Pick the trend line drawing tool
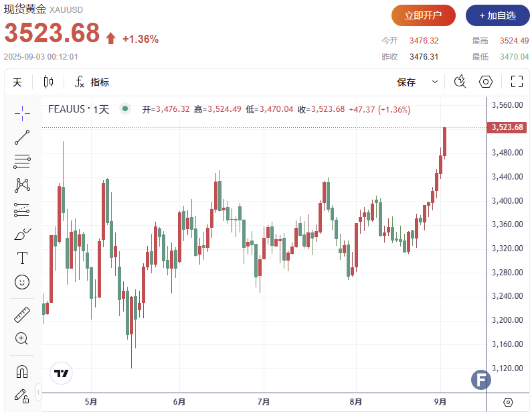This screenshot has width=532, height=412. tap(22, 137)
